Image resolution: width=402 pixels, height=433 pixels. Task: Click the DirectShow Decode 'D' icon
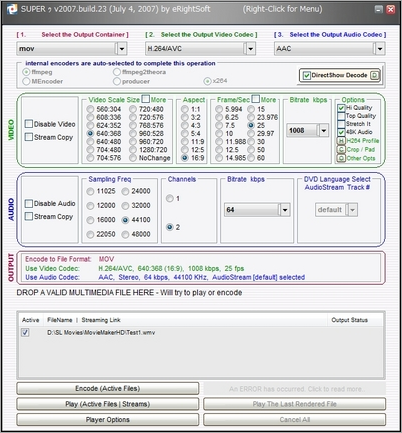tap(375, 75)
